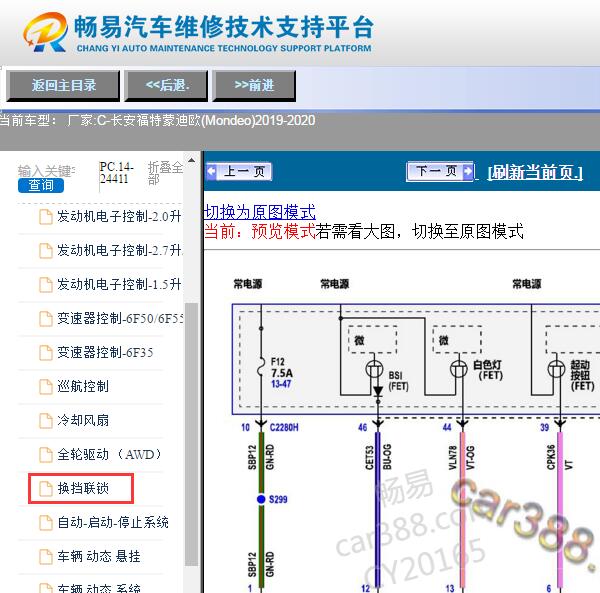The height and width of the screenshot is (593, 600).
Task: Click the 返回主目录 button
Action: [63, 86]
